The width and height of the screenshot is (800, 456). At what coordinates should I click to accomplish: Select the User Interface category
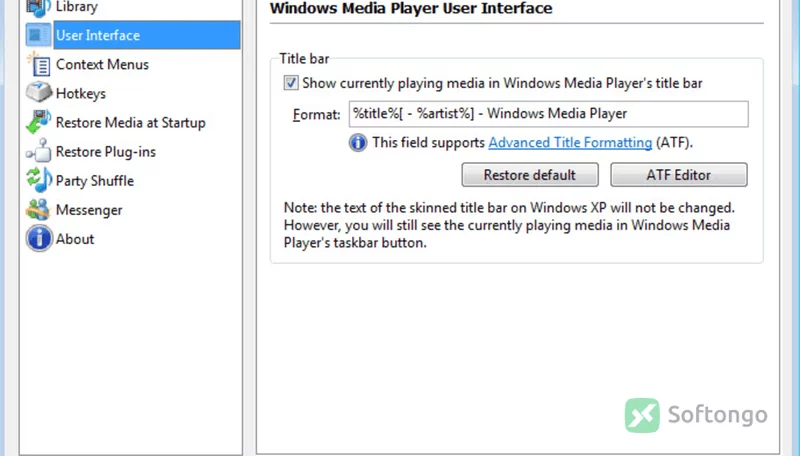147,35
